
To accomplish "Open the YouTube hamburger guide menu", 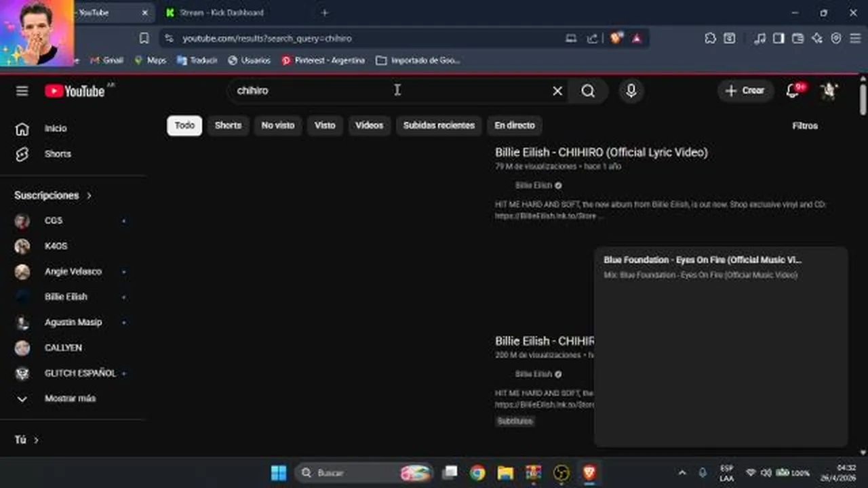I will point(22,91).
